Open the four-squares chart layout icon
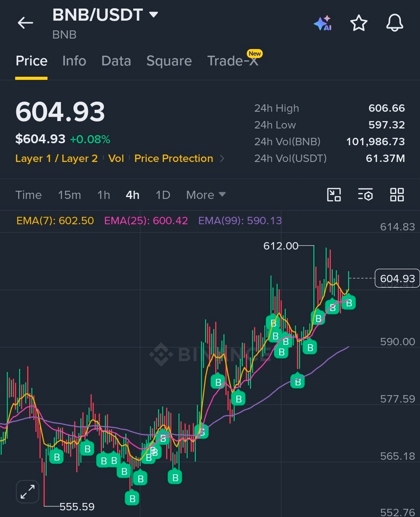This screenshot has width=420, height=517. [397, 195]
